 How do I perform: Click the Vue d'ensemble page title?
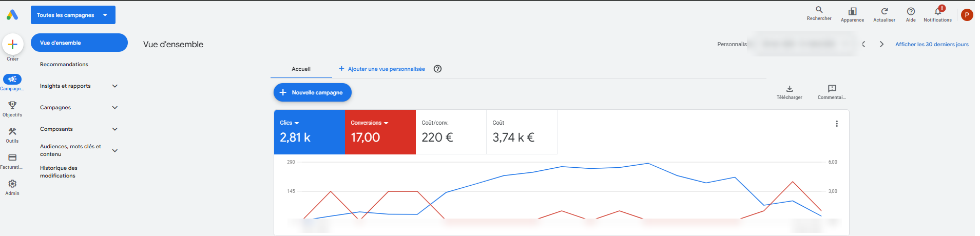[x=173, y=44]
